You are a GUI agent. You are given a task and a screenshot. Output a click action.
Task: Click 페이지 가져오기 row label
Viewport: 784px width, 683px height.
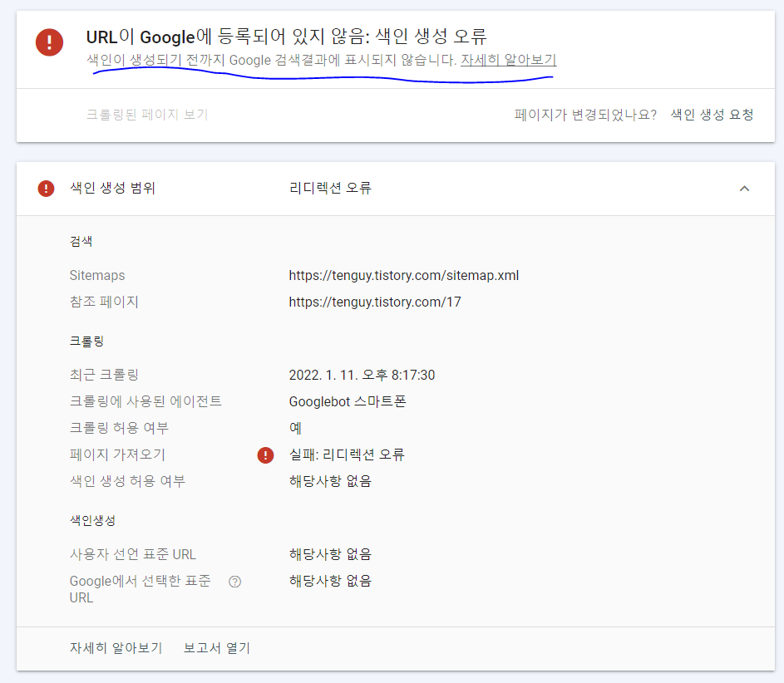point(117,455)
